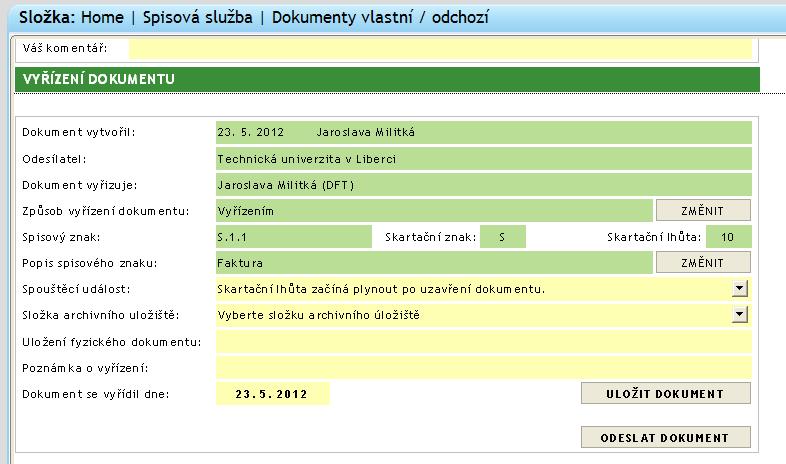Click the date field 23.5.2012
Image resolution: width=786 pixels, height=464 pixels.
pyautogui.click(x=273, y=394)
